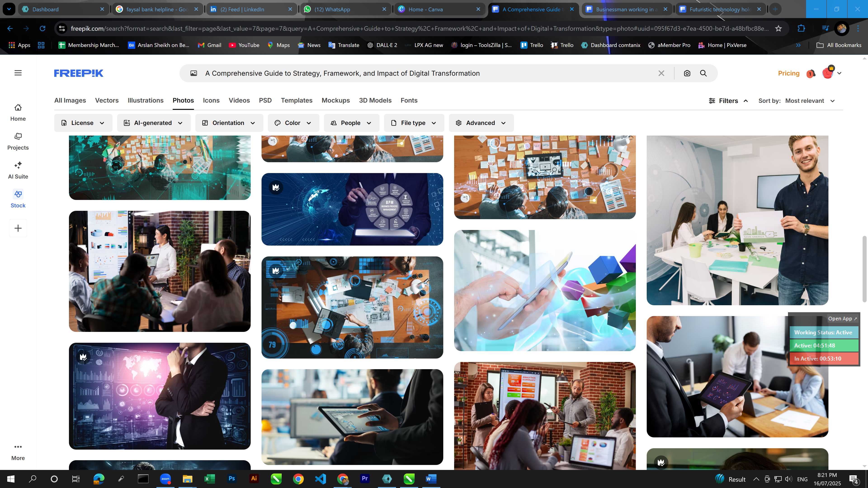Open Chrome profile avatar
This screenshot has height=488, width=868.
pyautogui.click(x=841, y=29)
